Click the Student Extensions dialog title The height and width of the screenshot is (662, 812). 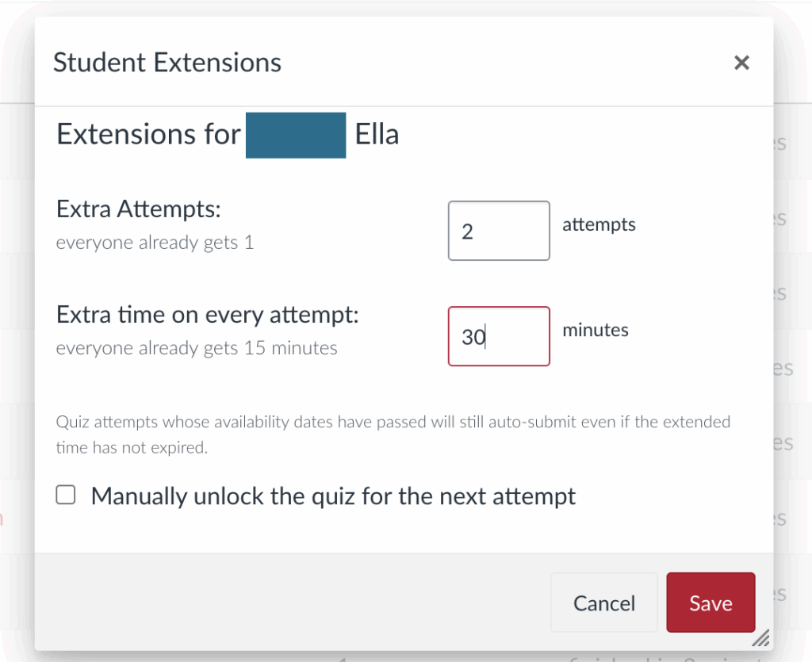click(167, 62)
